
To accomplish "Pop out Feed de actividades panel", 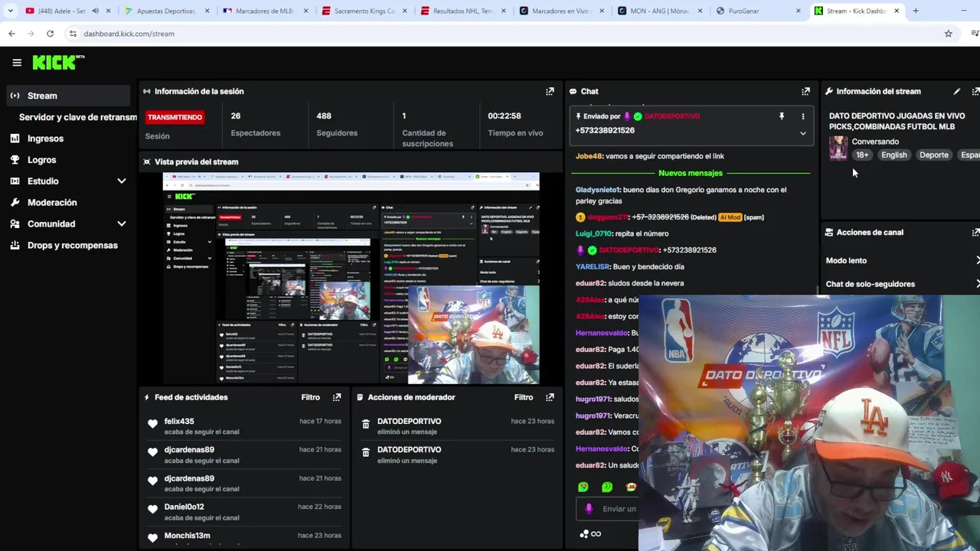I will point(337,397).
